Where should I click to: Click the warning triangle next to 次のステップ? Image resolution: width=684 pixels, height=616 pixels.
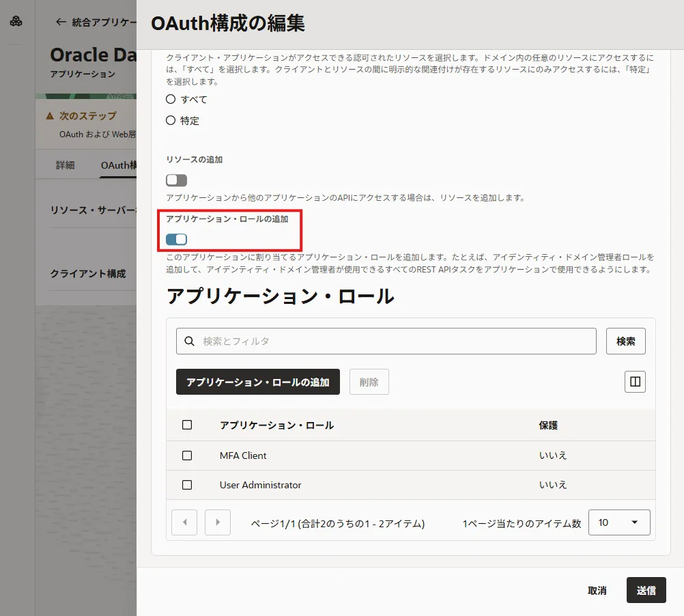pyautogui.click(x=49, y=117)
